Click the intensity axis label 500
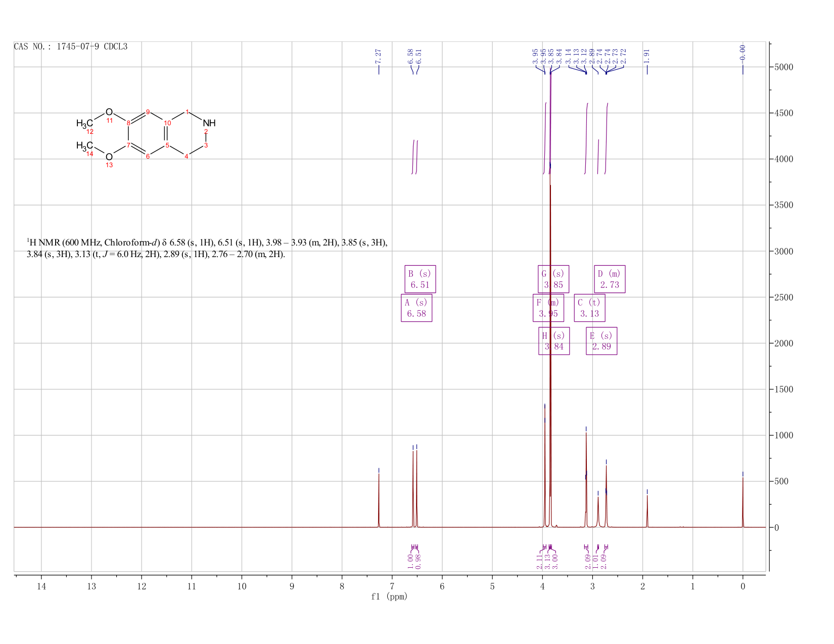The height and width of the screenshot is (644, 834). coord(781,481)
